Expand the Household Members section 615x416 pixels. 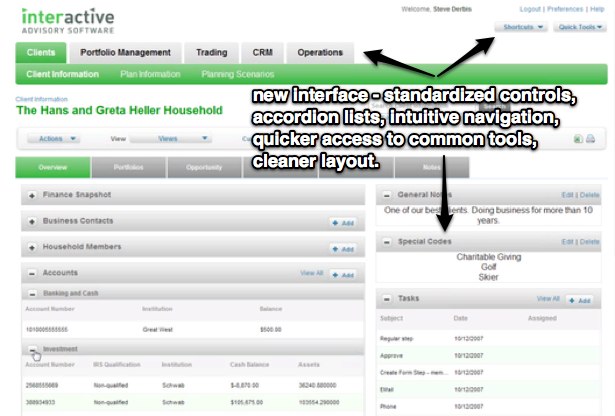click(32, 247)
